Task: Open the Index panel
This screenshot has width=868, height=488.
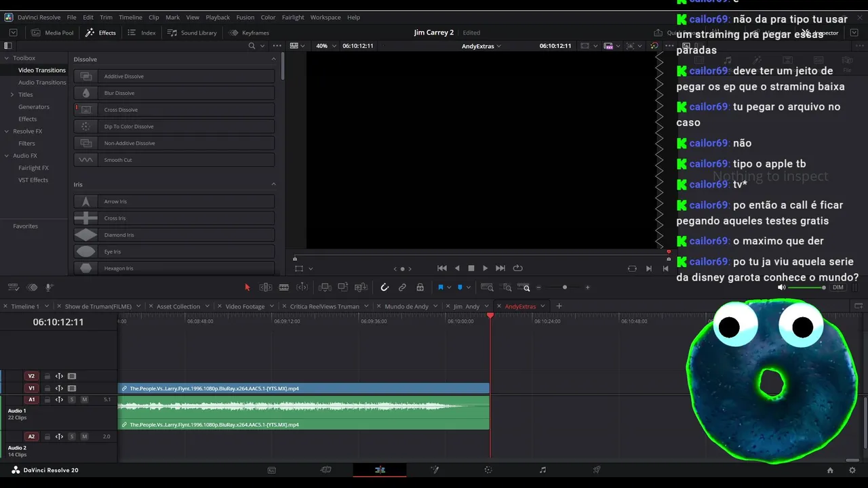Action: (142, 33)
